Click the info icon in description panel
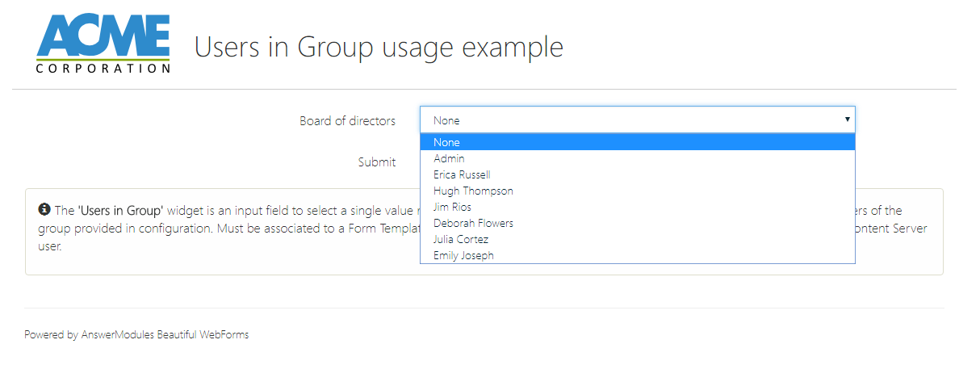 (x=44, y=210)
